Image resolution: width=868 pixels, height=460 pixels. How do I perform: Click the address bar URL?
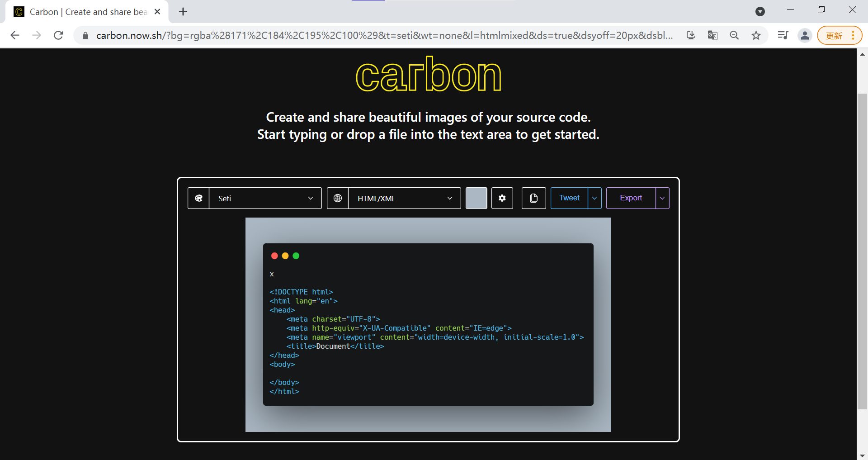[x=384, y=35]
